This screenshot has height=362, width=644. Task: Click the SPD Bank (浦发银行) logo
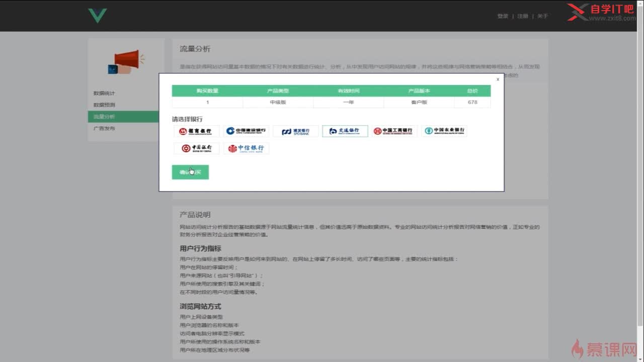(296, 131)
